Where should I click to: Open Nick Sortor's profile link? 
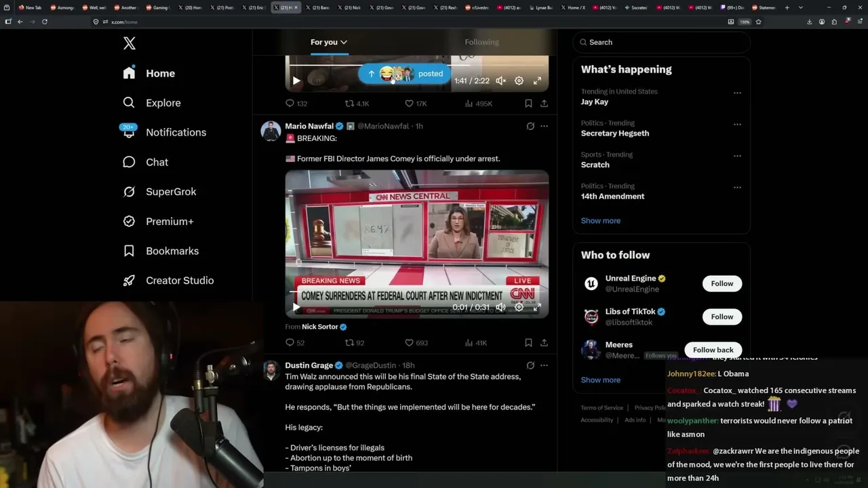pos(320,327)
